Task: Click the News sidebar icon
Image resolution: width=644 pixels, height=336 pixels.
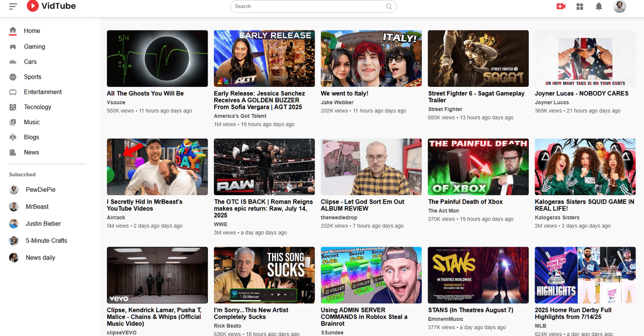Action: coord(13,152)
